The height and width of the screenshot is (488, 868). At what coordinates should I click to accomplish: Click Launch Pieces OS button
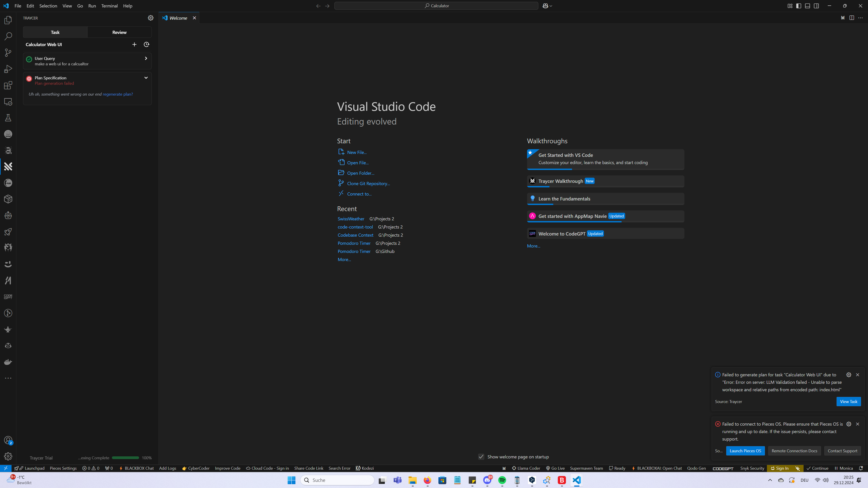click(745, 451)
